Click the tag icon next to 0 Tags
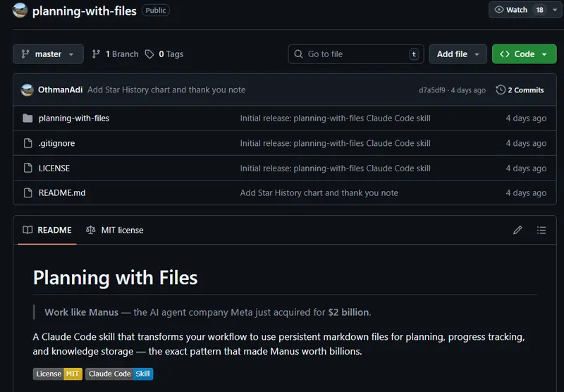 (x=149, y=54)
